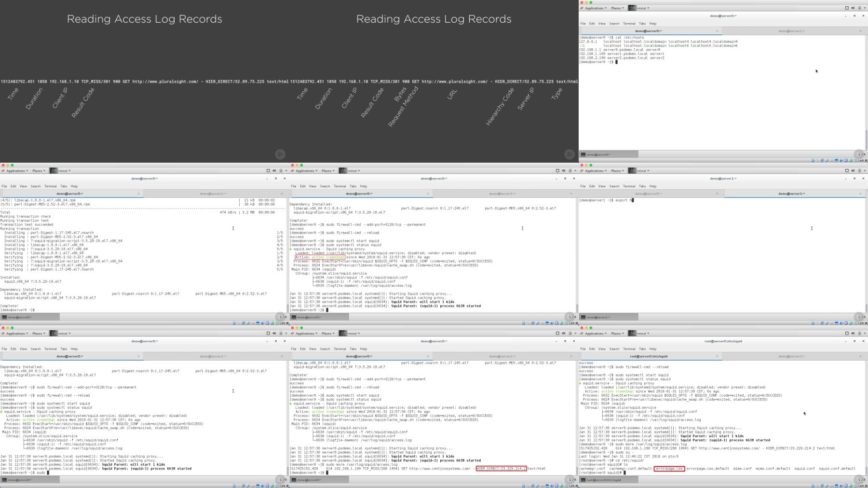Image resolution: width=868 pixels, height=488 pixels.
Task: Open Places menu in the cat /etc/hosts terminal
Action: click(x=617, y=8)
